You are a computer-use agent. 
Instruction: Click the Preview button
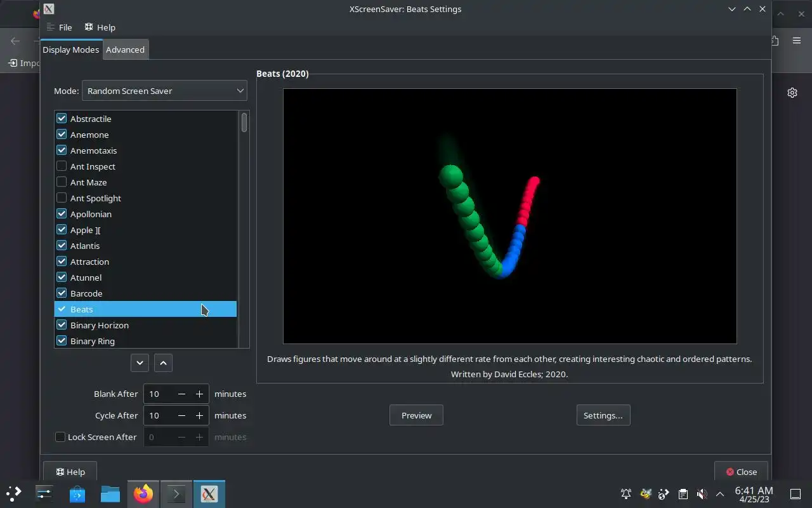(x=416, y=415)
